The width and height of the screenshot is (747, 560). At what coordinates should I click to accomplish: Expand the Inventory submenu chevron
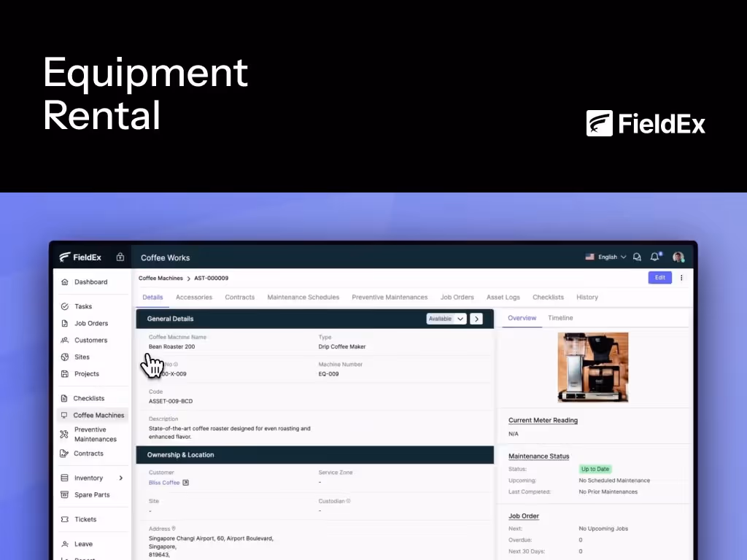tap(121, 478)
